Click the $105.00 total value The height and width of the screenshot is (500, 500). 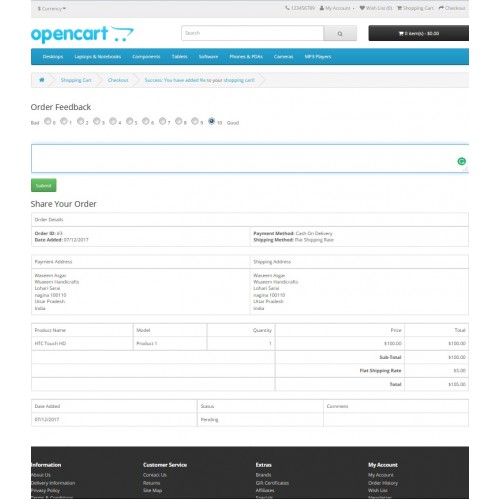[457, 384]
